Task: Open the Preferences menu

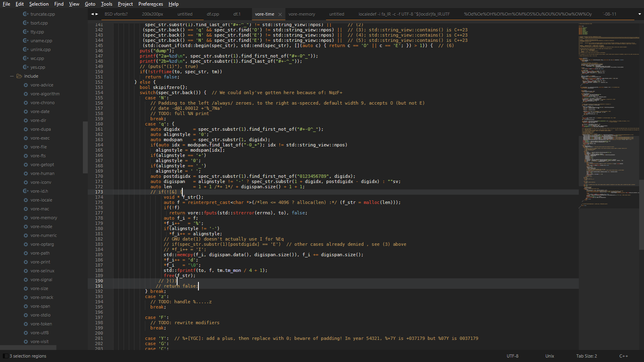Action: coord(151,4)
